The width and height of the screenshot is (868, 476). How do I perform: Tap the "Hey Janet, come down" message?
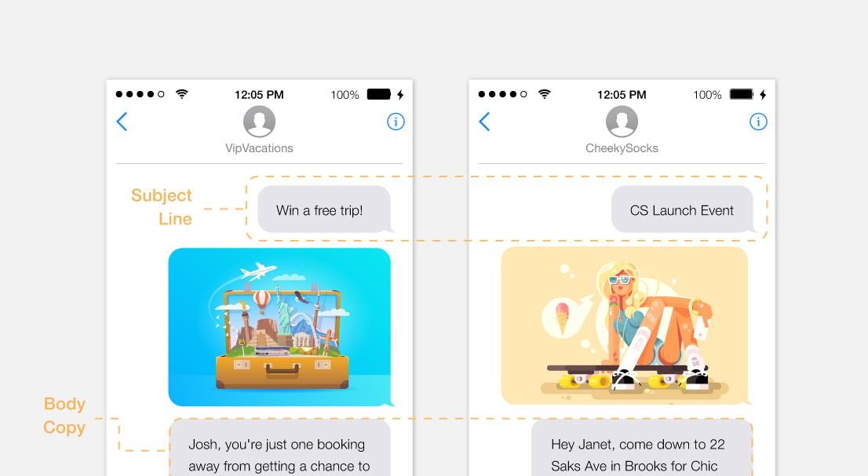click(x=642, y=449)
